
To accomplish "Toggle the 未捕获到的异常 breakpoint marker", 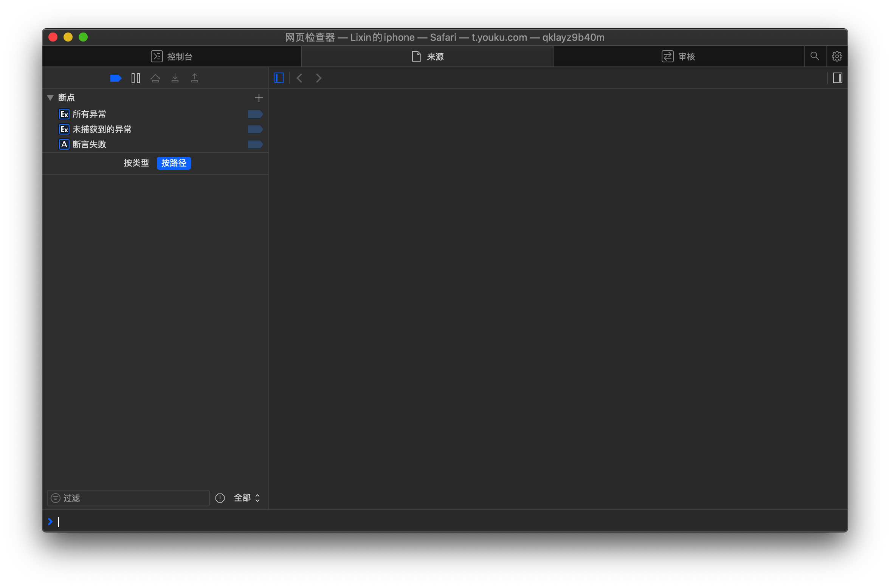I will point(255,129).
